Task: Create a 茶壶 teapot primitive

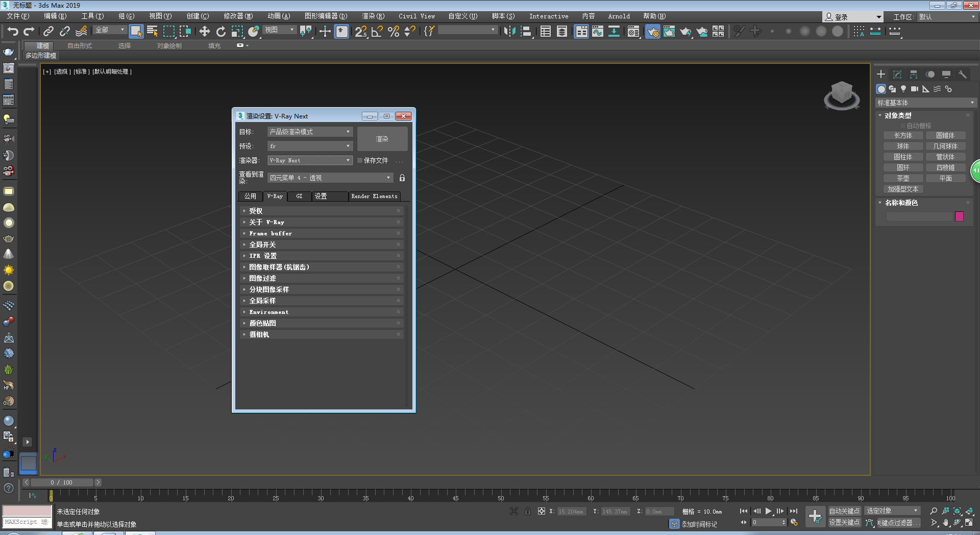Action: pos(903,178)
